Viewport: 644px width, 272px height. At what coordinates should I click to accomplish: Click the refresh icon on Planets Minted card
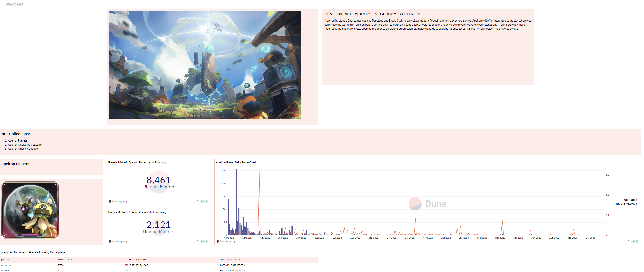click(x=197, y=201)
